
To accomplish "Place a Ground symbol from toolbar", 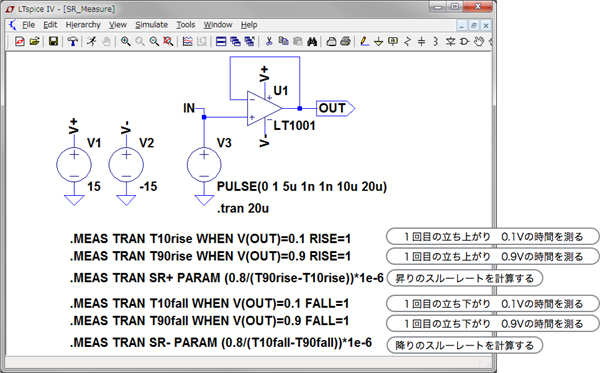I will point(378,41).
